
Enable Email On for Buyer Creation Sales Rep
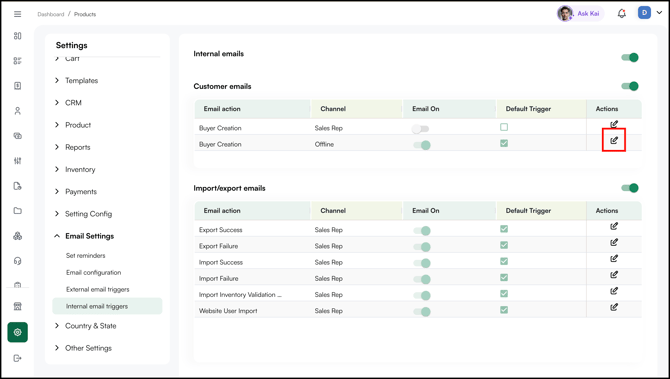(420, 129)
